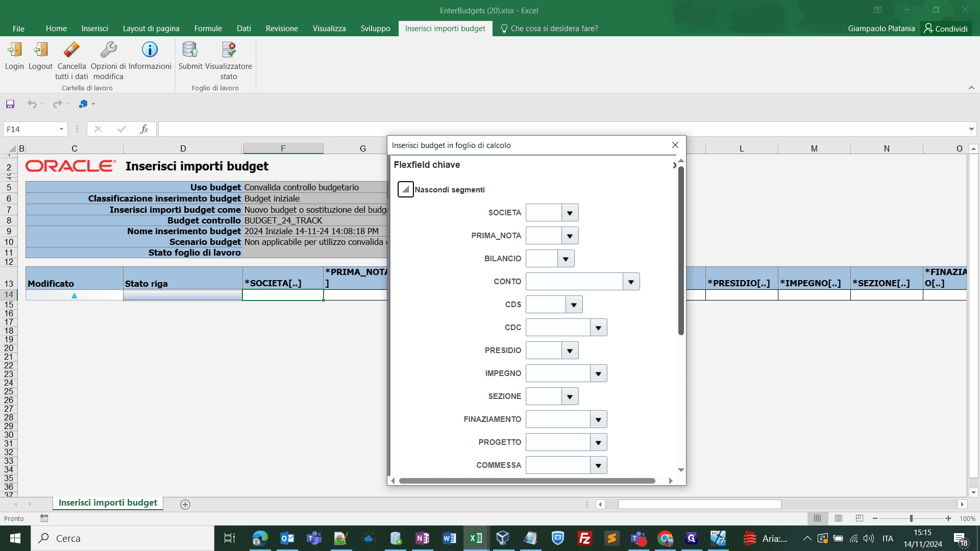Click the Cerca search box on taskbar
This screenshot has width=980, height=551.
122,538
